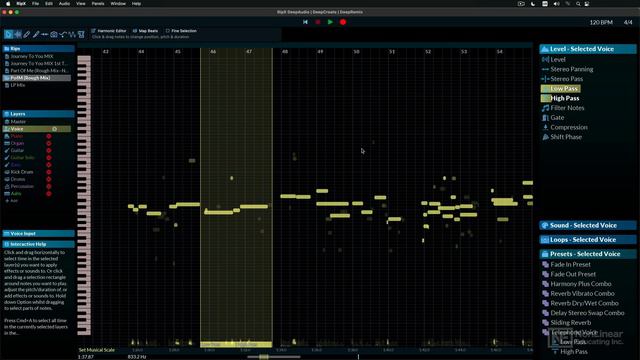This screenshot has height=360, width=640.
Task: Open the Edit menu
Action: tap(49, 4)
